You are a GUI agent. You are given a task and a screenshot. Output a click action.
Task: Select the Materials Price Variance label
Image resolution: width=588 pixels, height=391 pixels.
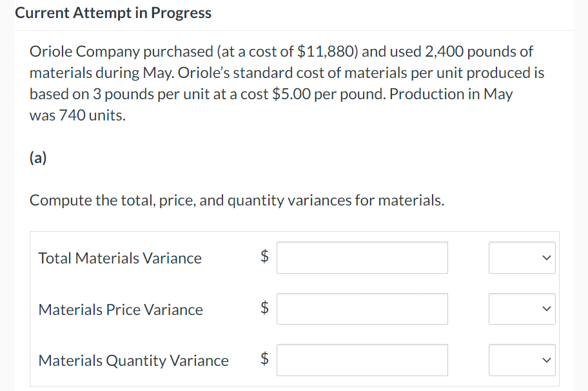[x=120, y=309]
